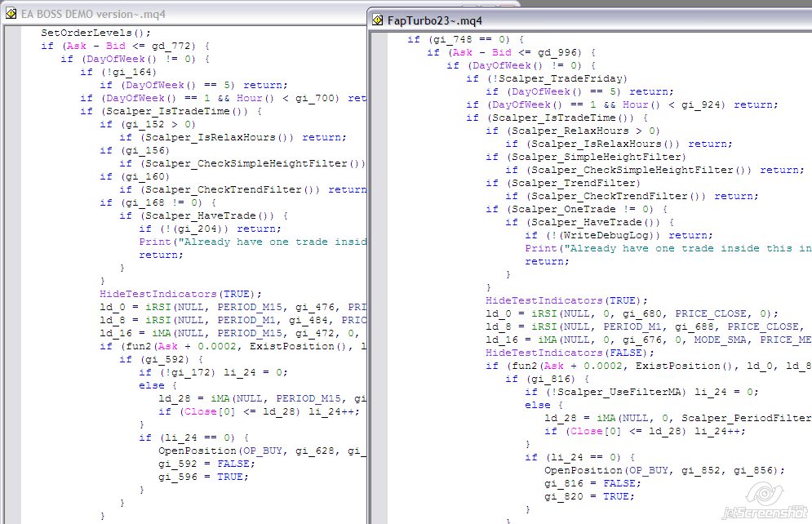Viewport: 812px width, 524px height.
Task: Click the '!Scalper_UseFilterMA' line
Action: [641, 392]
